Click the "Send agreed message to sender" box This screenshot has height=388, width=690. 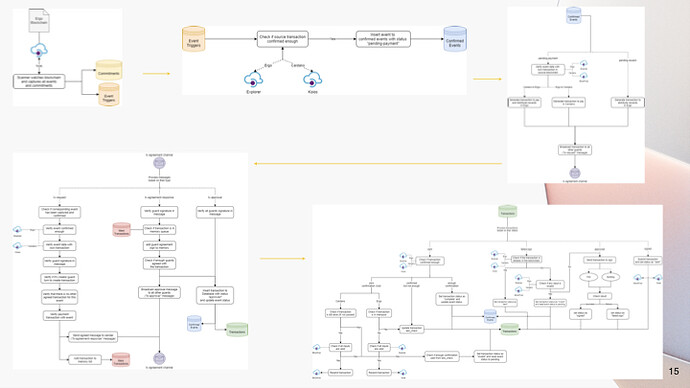(x=93, y=337)
